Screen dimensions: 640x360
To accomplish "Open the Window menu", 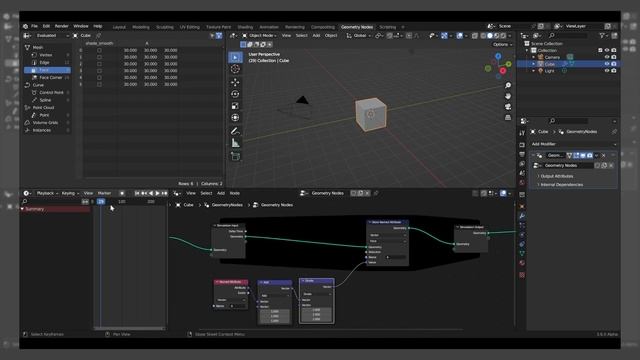I will point(81,26).
